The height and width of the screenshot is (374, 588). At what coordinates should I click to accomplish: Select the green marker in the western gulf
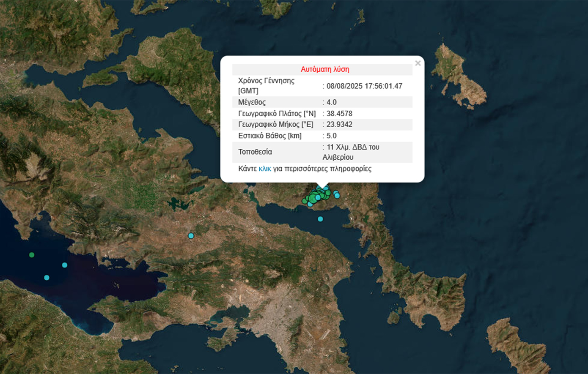click(x=32, y=255)
